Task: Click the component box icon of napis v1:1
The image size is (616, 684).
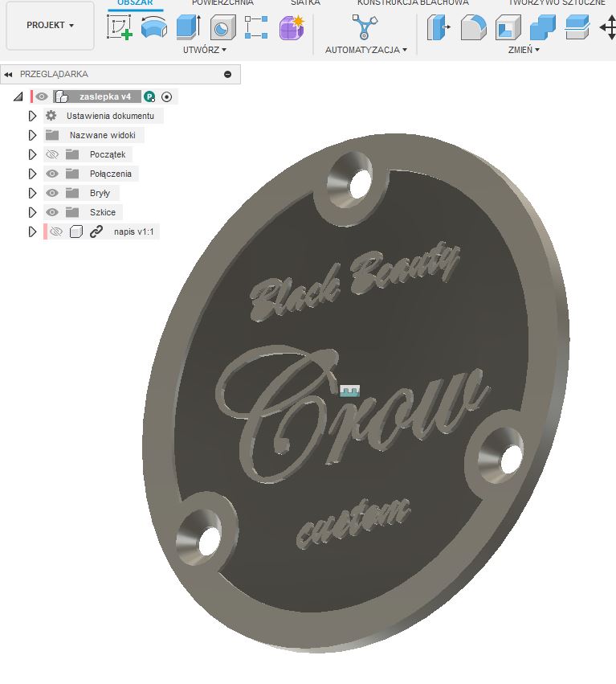Action: (75, 231)
